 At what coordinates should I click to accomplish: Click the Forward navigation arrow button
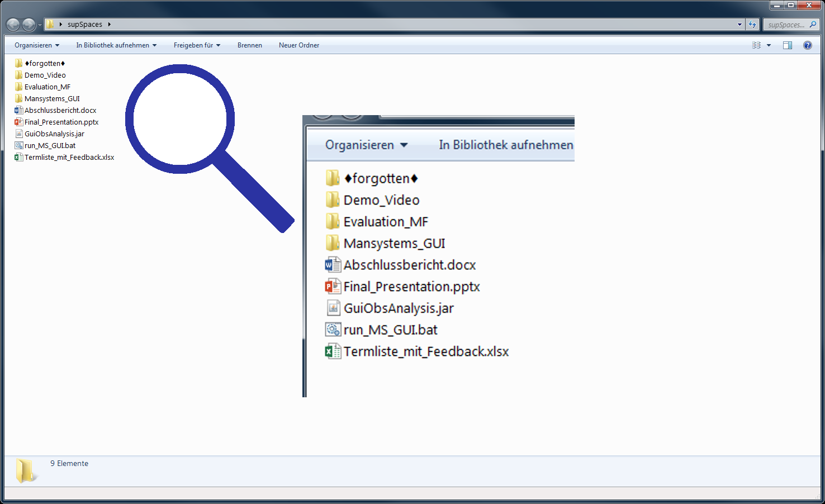click(x=29, y=25)
